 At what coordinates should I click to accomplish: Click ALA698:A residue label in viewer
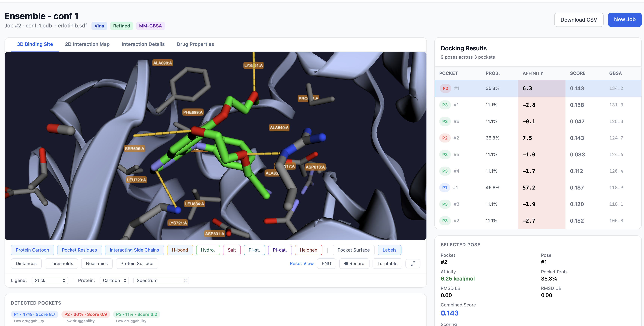point(163,63)
